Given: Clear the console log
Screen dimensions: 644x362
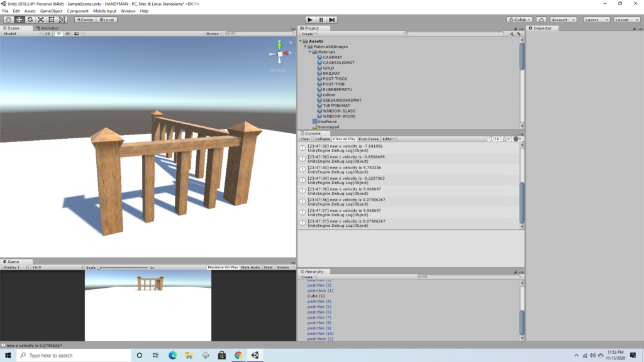Looking at the screenshot, I should 305,139.
